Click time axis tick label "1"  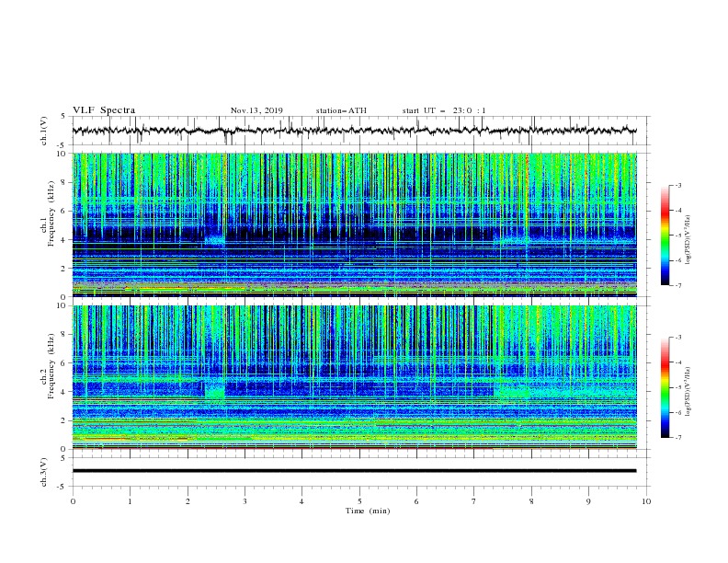coord(130,501)
